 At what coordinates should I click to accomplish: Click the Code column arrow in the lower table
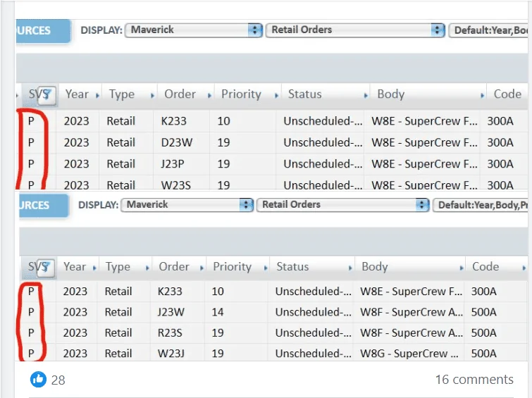click(524, 268)
